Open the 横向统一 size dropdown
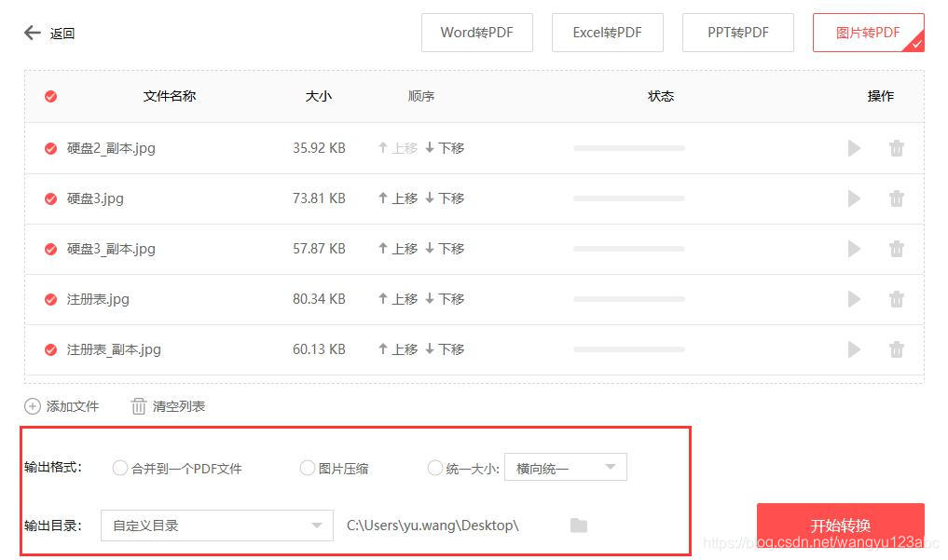948x560 pixels. tap(565, 467)
